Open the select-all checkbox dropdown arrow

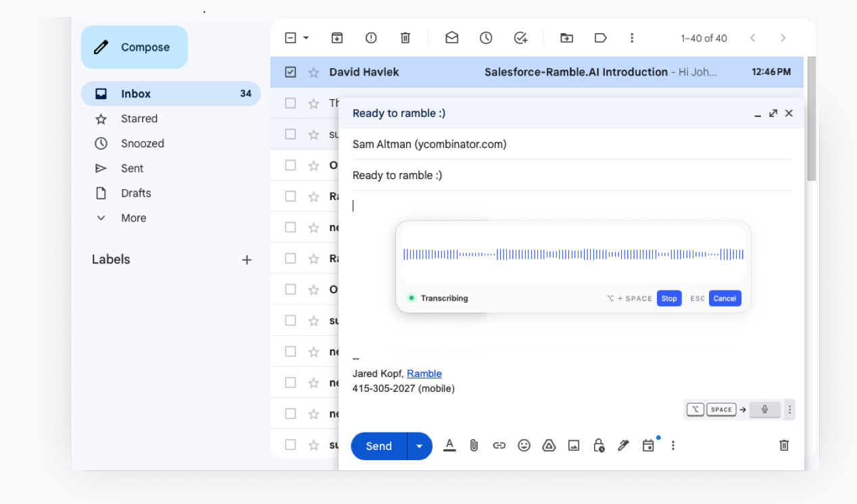point(306,38)
